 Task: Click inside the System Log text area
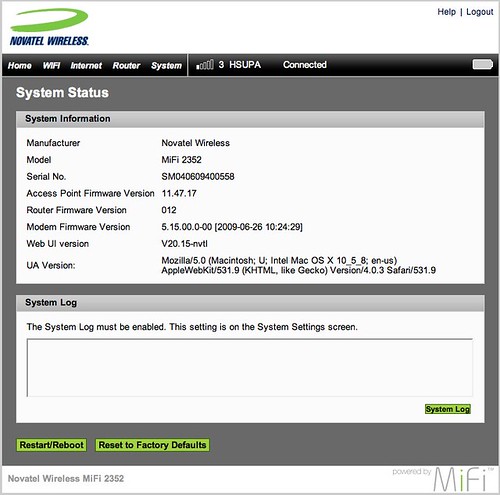[x=250, y=368]
